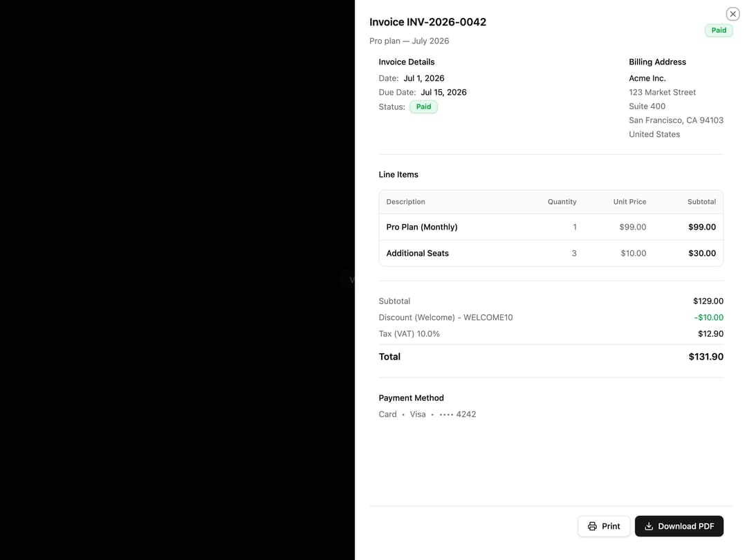The width and height of the screenshot is (747, 560).
Task: Click the card ending 4242 payment text
Action: tap(427, 414)
